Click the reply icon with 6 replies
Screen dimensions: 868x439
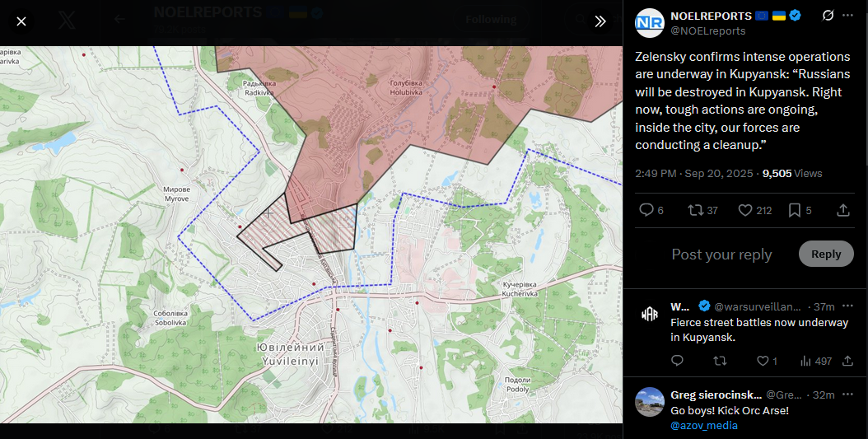(x=651, y=210)
